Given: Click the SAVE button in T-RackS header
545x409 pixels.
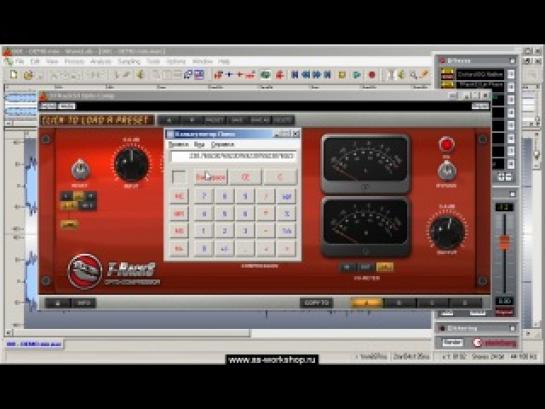Looking at the screenshot, I should [237, 120].
